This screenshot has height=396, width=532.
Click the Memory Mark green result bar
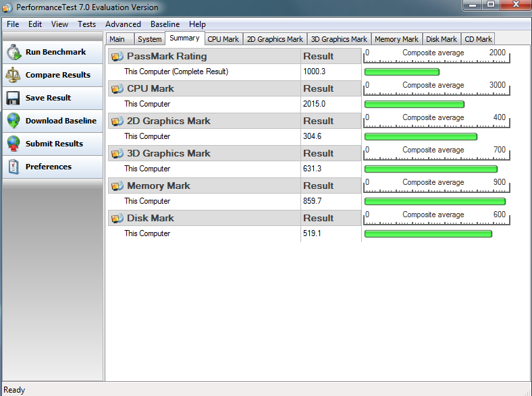[x=435, y=202]
